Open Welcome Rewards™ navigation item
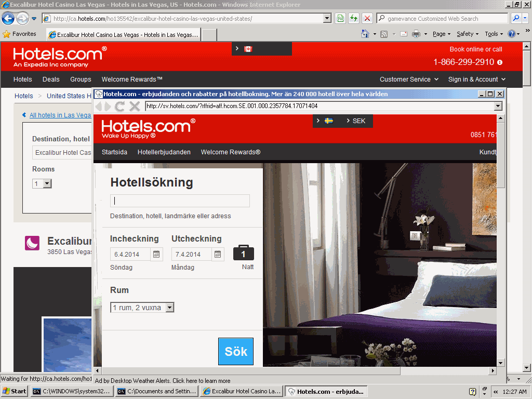This screenshot has width=532, height=399. coord(132,79)
